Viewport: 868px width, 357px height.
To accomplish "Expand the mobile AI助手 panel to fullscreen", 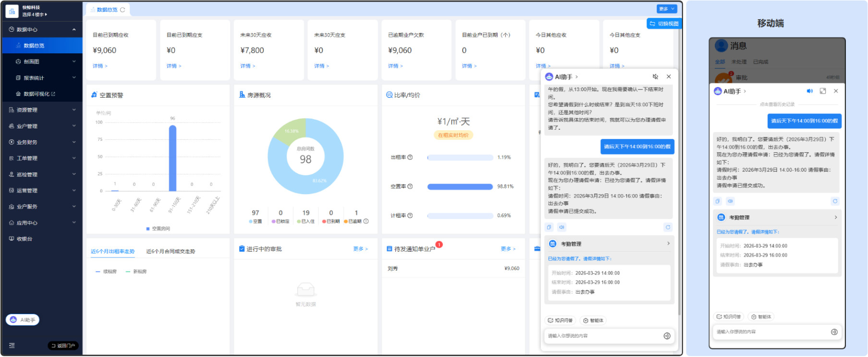I will [823, 91].
